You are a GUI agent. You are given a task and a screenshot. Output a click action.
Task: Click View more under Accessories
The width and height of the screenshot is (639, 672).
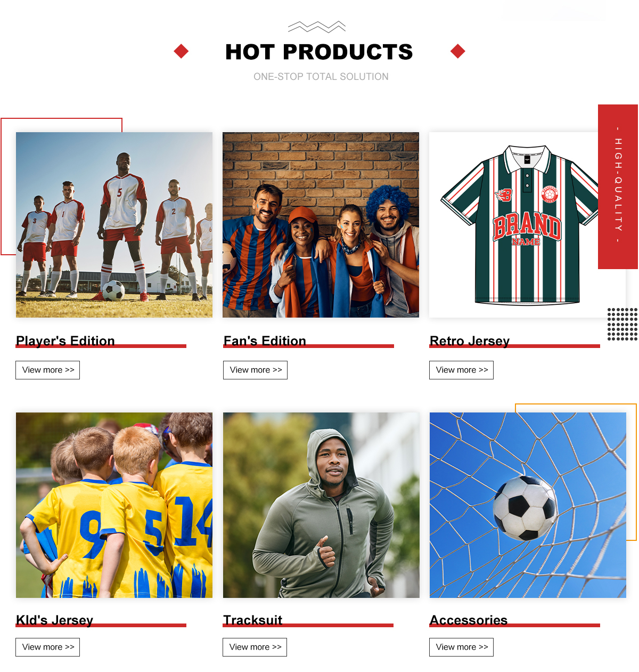click(x=461, y=647)
